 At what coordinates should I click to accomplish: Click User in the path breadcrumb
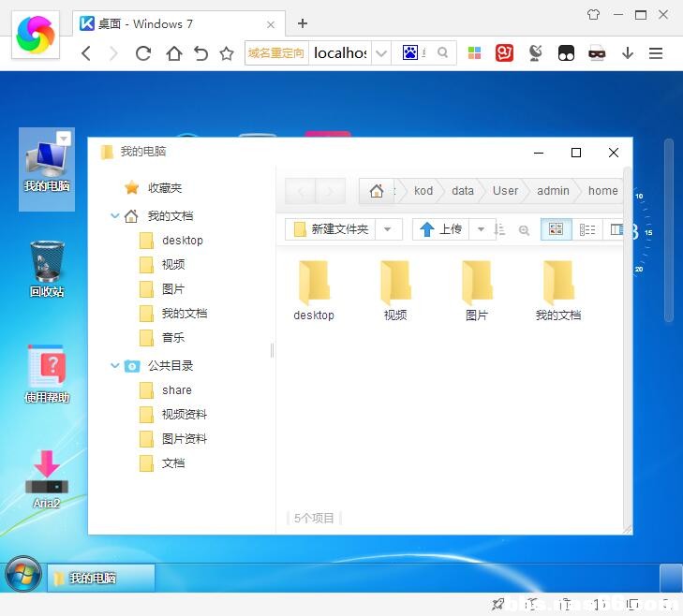(505, 191)
